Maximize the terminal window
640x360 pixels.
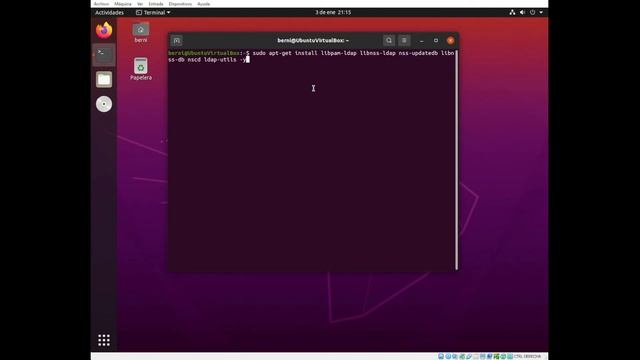[x=436, y=40]
